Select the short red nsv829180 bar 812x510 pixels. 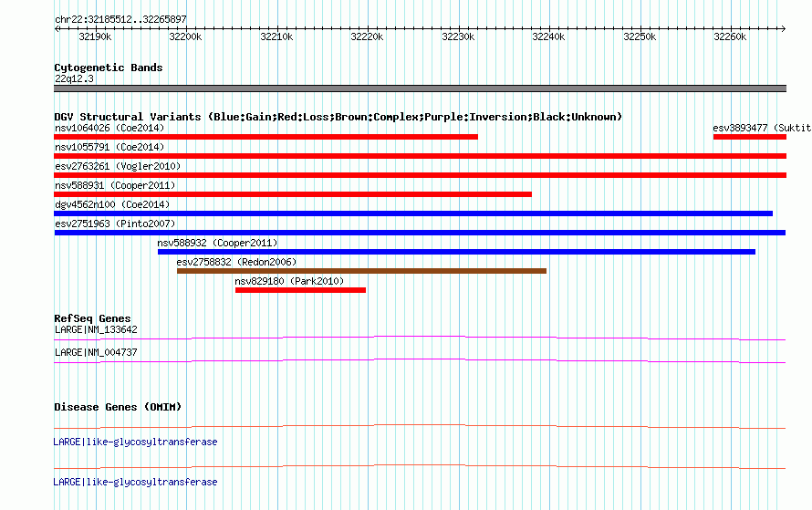(x=300, y=290)
